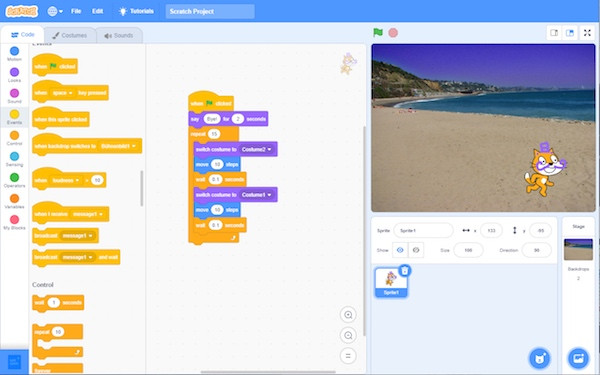This screenshot has width=600, height=375.
Task: Open the Choose a Backdrop button
Action: click(578, 358)
